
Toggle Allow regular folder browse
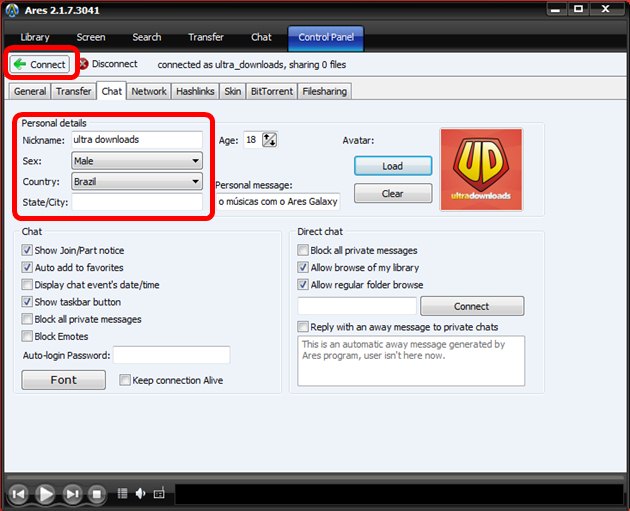[303, 285]
